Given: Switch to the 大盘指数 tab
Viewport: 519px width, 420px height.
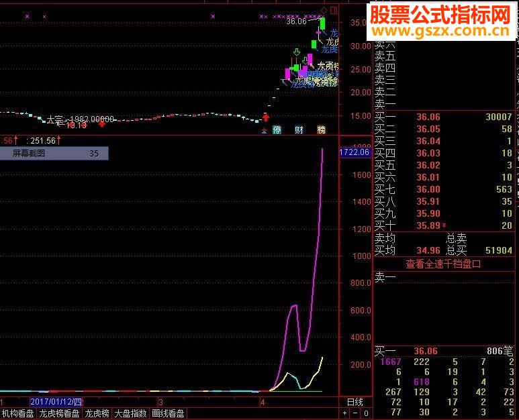Looking at the screenshot, I should click(x=130, y=414).
